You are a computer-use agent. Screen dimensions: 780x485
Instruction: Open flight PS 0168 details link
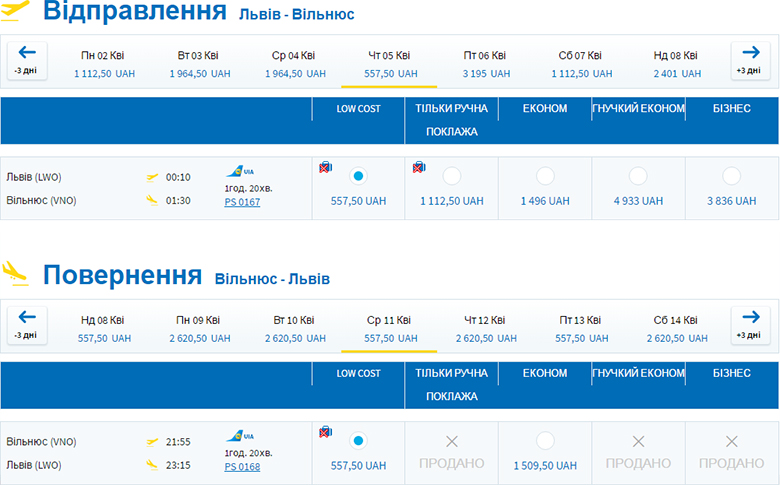242,466
